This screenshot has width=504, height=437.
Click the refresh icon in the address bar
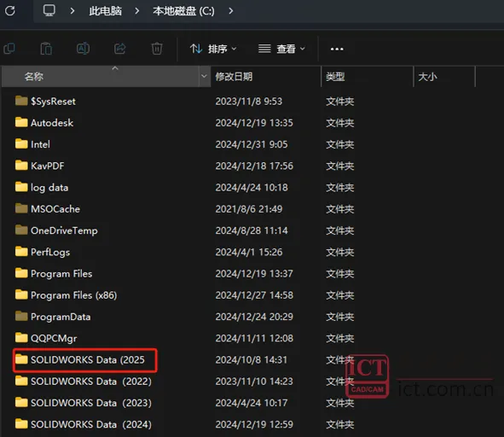pos(10,11)
